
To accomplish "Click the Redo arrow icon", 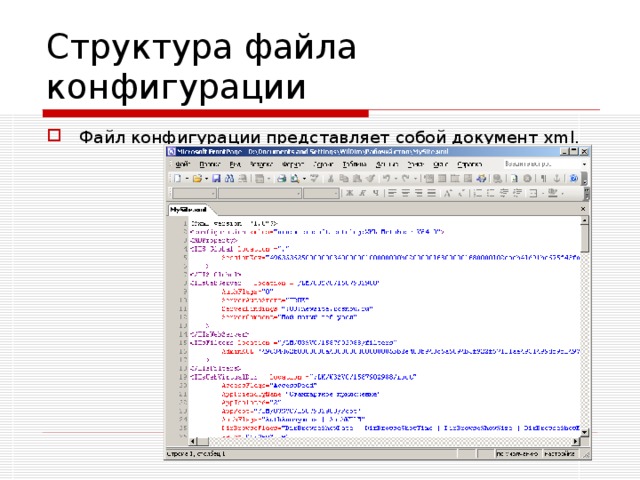I will 405,178.
